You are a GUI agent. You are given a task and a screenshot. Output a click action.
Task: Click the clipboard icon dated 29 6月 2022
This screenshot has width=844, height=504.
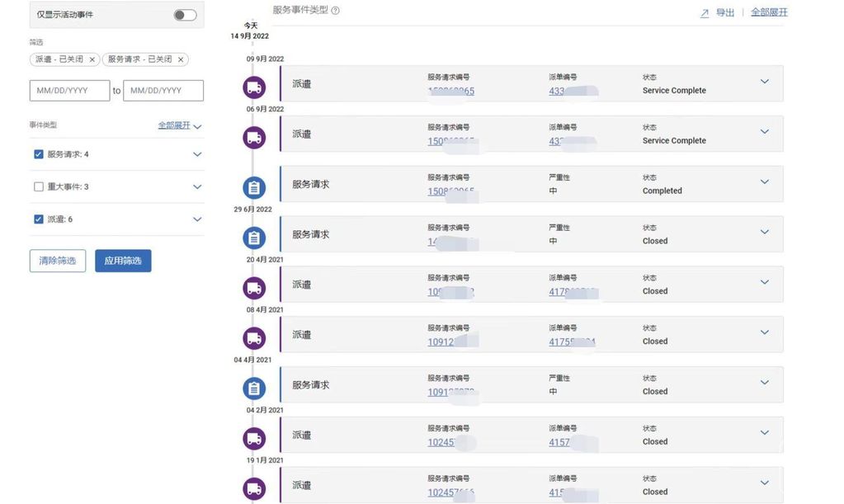(x=254, y=238)
